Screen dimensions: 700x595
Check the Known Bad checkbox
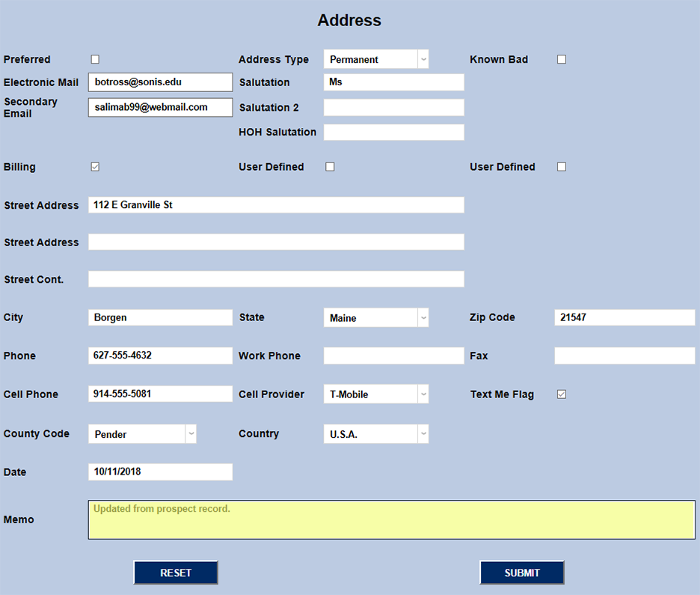tap(562, 59)
